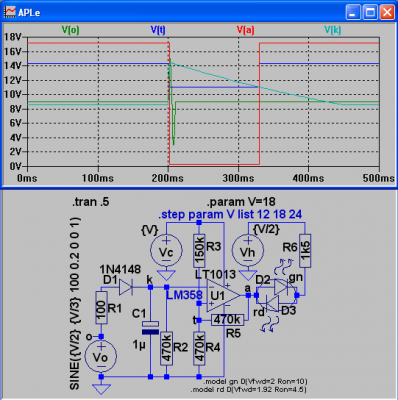
Task: Select the D1 1N4148 diode symbol
Action: [126, 287]
